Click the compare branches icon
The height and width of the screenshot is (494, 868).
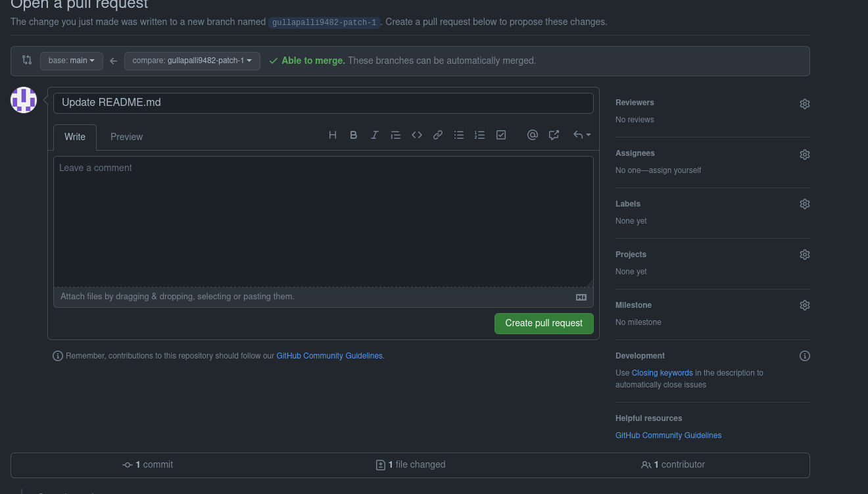[27, 60]
